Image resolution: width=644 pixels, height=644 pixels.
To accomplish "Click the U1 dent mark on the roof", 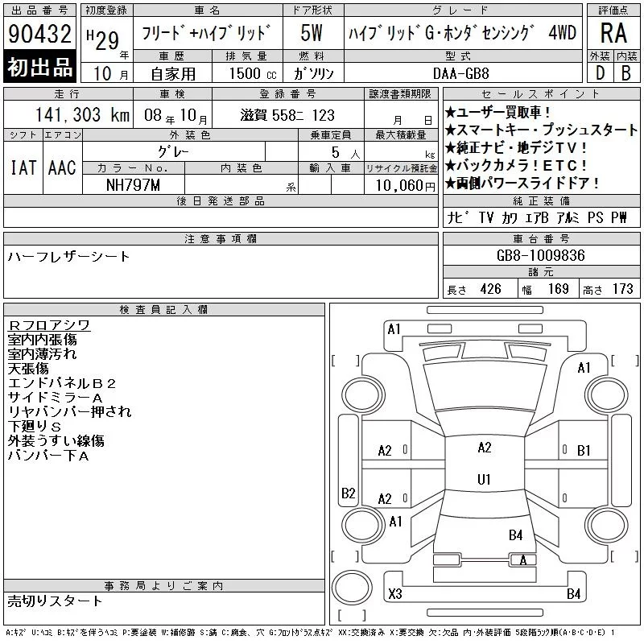I will (x=484, y=479).
